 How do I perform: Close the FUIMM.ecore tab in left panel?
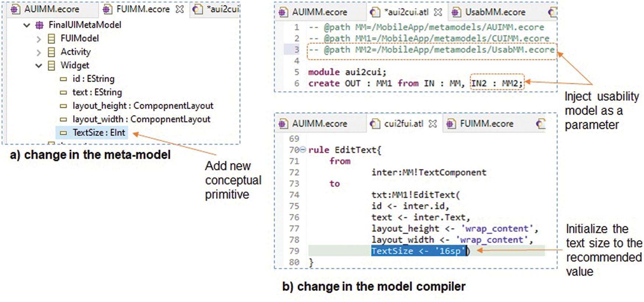coord(180,9)
